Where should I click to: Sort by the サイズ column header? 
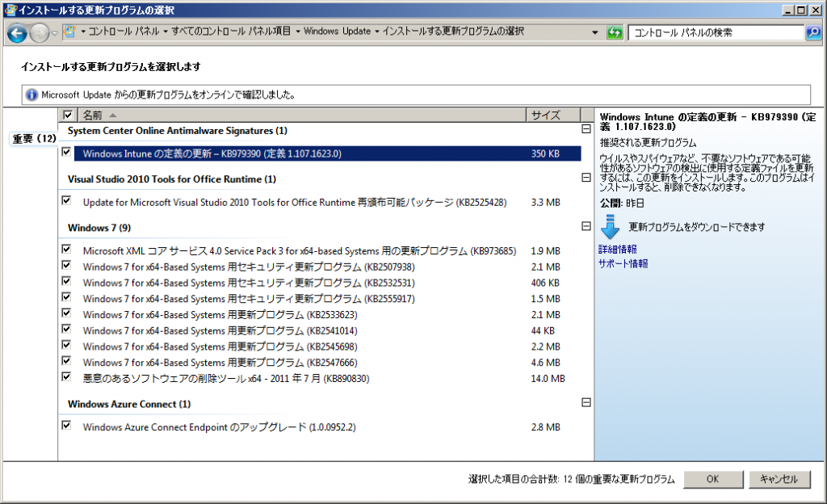pos(553,115)
